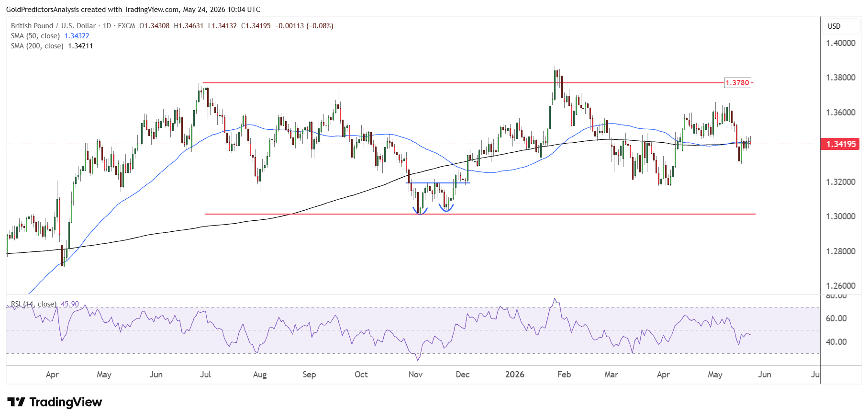Click the Feb label on time axis
The width and height of the screenshot is (868, 420).
[564, 375]
